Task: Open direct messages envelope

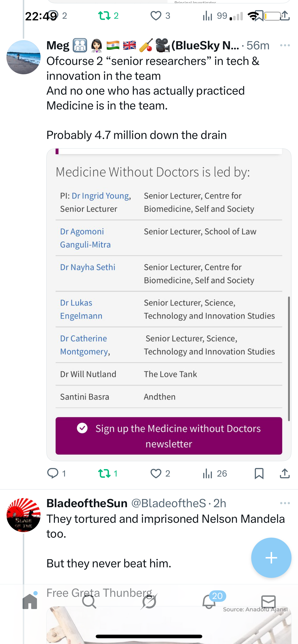Action: (x=268, y=602)
